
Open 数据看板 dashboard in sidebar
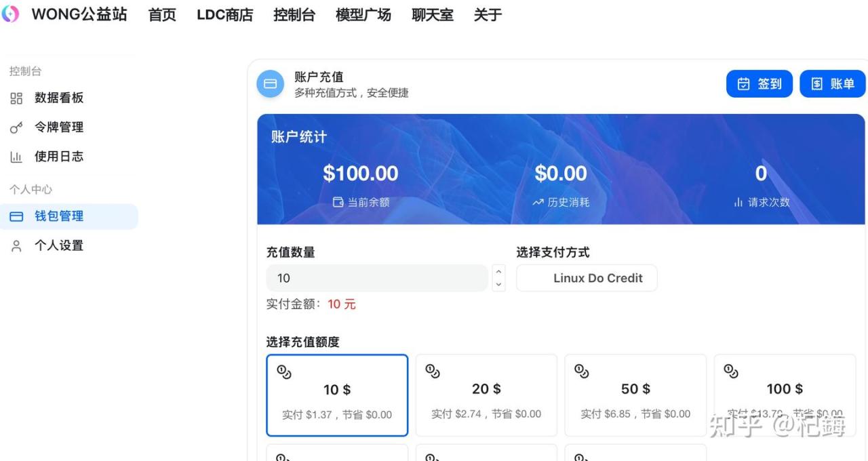point(59,98)
